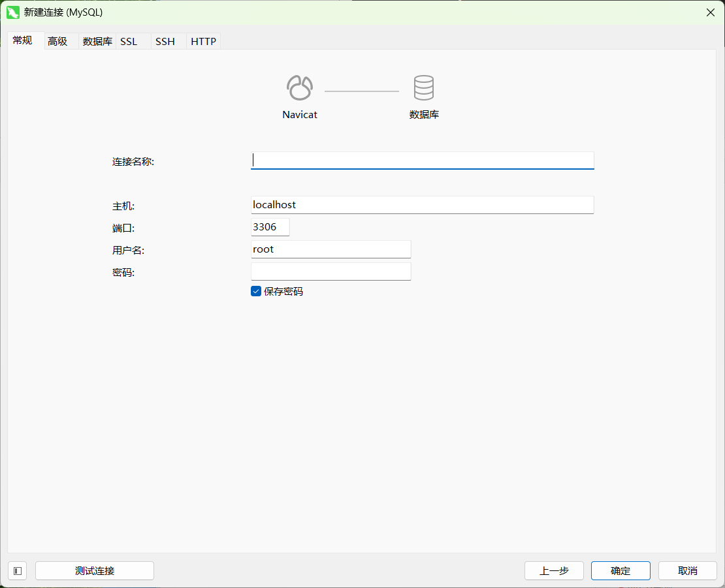Click the Navicat logo in the connection diagram
The height and width of the screenshot is (588, 725).
(299, 87)
